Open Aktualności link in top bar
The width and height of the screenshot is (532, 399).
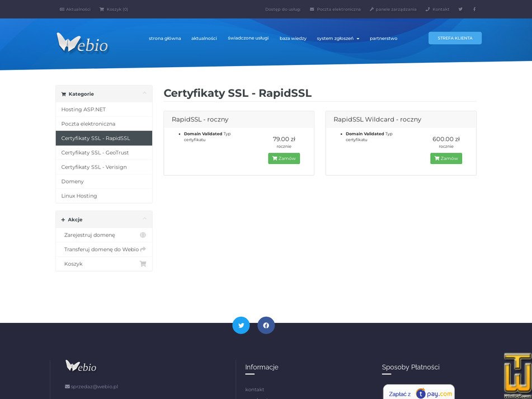point(75,10)
